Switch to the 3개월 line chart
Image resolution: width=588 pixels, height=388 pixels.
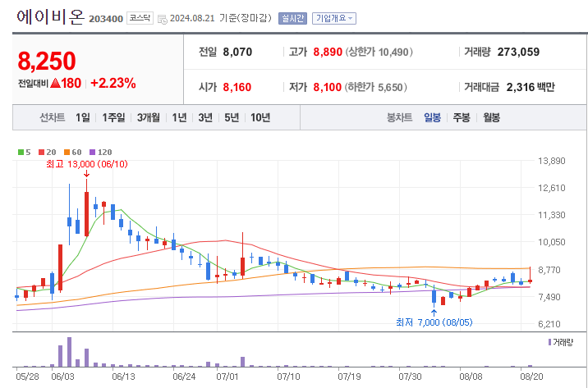(x=149, y=117)
